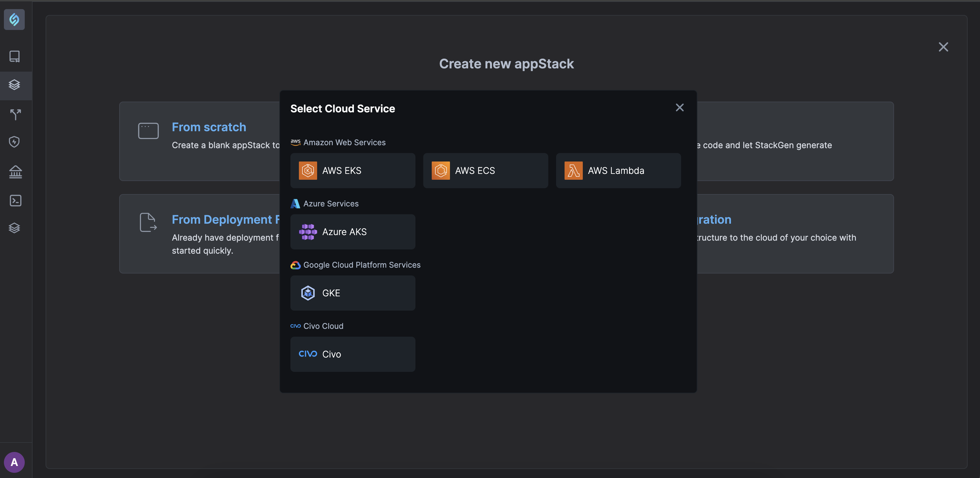The width and height of the screenshot is (980, 478).
Task: Click the Amazon Web Services heading text
Action: (344, 142)
